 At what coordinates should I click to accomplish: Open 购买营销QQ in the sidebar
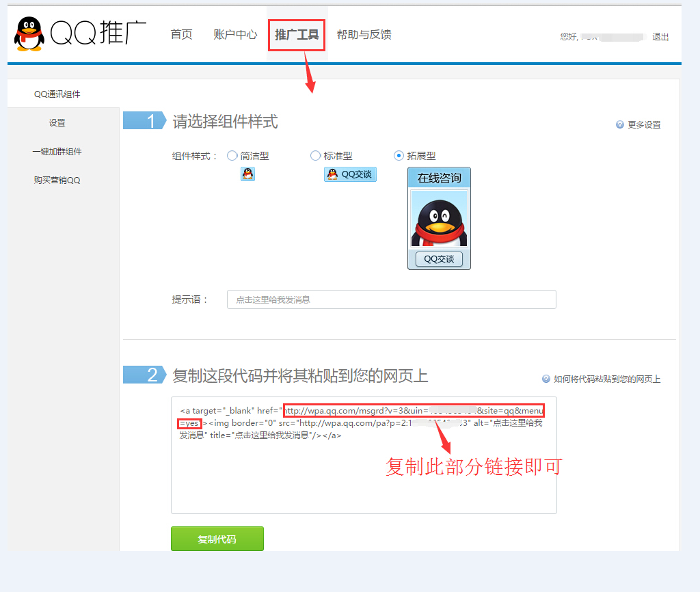pos(57,180)
